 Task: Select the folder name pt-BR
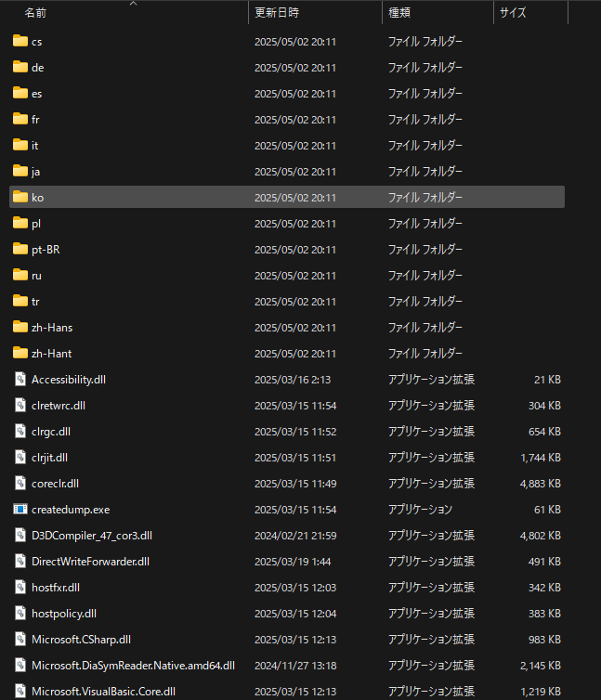point(46,250)
